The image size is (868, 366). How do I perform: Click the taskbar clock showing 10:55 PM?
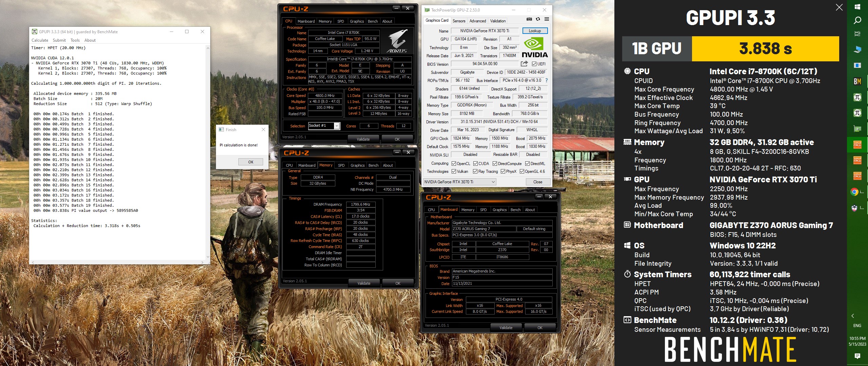(x=857, y=341)
